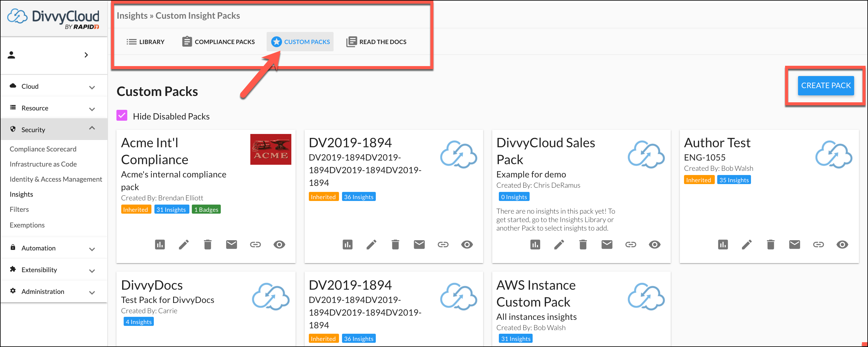Image resolution: width=868 pixels, height=347 pixels.
Task: Open chart icon on Author Test card
Action: pyautogui.click(x=723, y=244)
